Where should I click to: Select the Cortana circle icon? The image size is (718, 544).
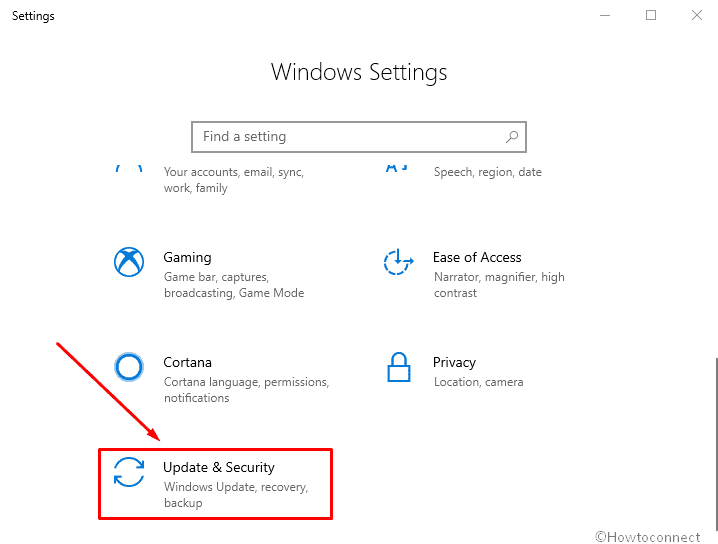[x=129, y=367]
